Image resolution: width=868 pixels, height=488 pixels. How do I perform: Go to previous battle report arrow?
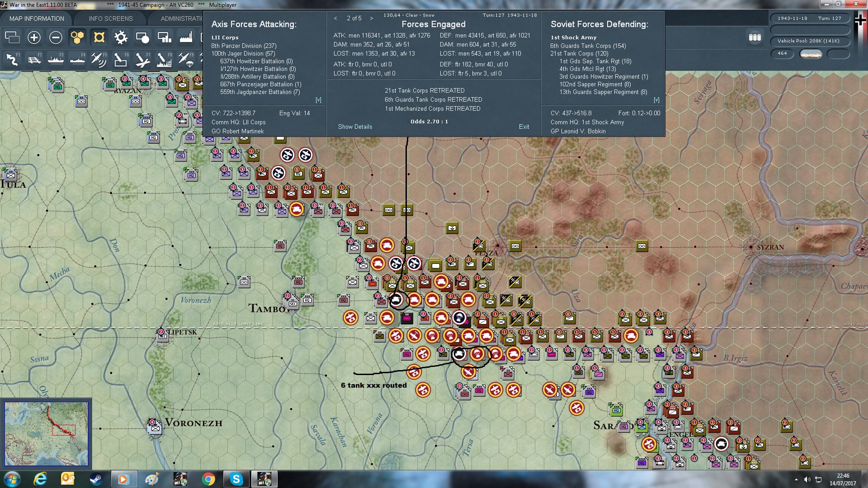335,18
